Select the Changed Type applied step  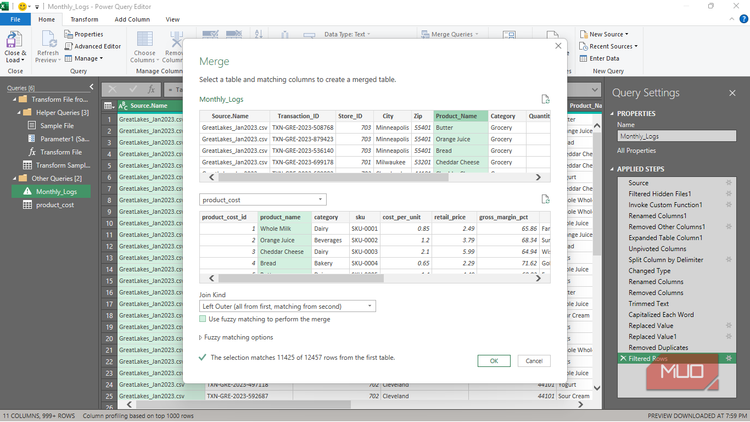click(649, 271)
